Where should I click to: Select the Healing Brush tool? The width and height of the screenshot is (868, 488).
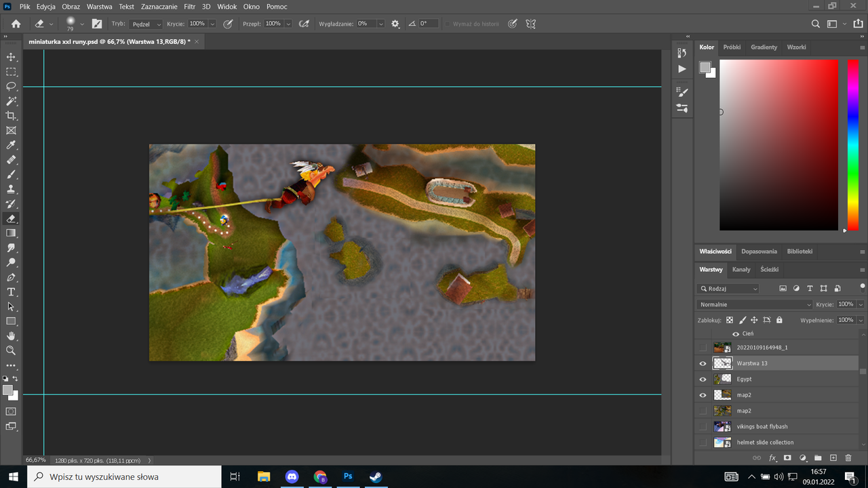[11, 160]
